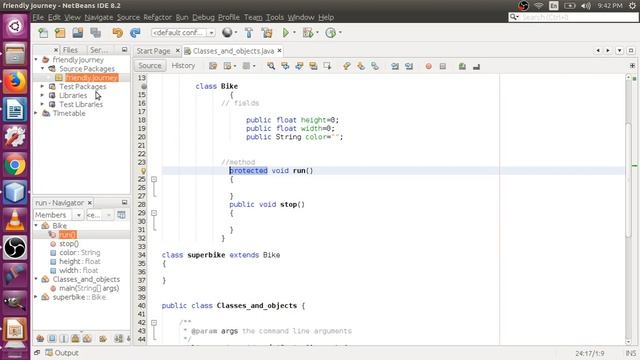
Task: Click the Source view button
Action: point(150,66)
